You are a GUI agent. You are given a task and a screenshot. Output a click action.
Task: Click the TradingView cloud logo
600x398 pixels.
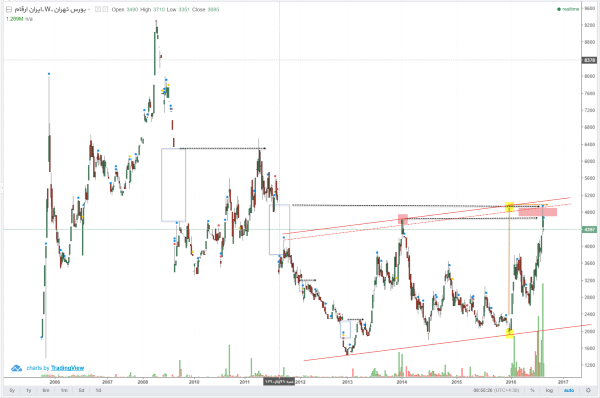[x=16, y=368]
